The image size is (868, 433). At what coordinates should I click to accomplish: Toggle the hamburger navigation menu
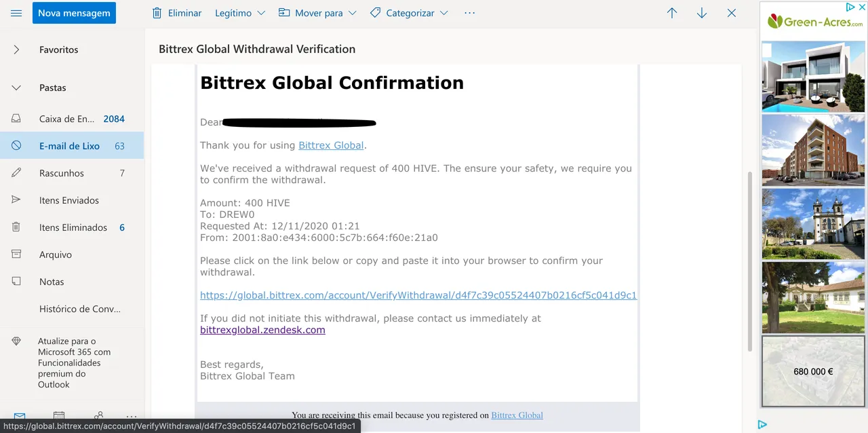click(16, 13)
